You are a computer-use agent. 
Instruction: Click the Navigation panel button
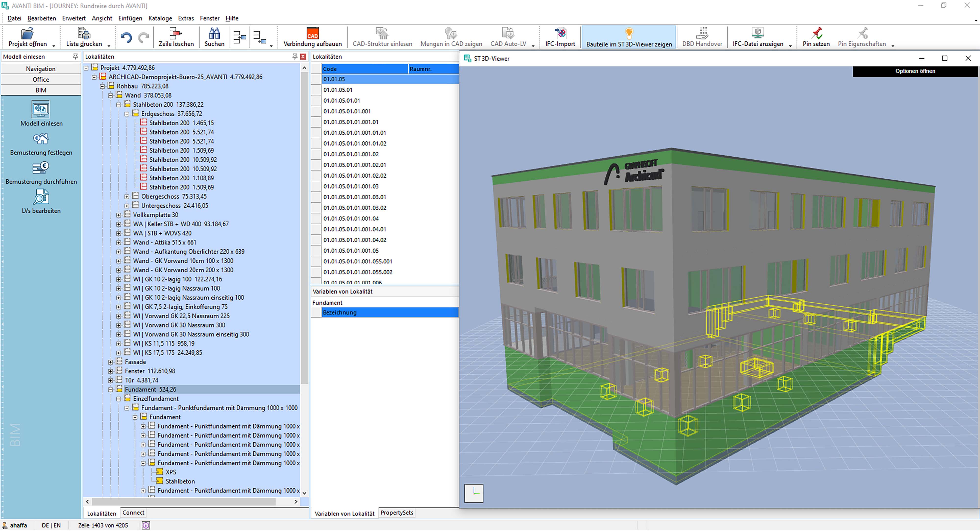pyautogui.click(x=41, y=69)
